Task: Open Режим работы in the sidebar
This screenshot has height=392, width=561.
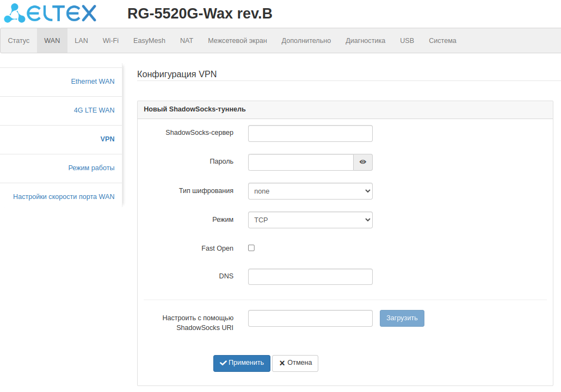Action: [x=91, y=168]
